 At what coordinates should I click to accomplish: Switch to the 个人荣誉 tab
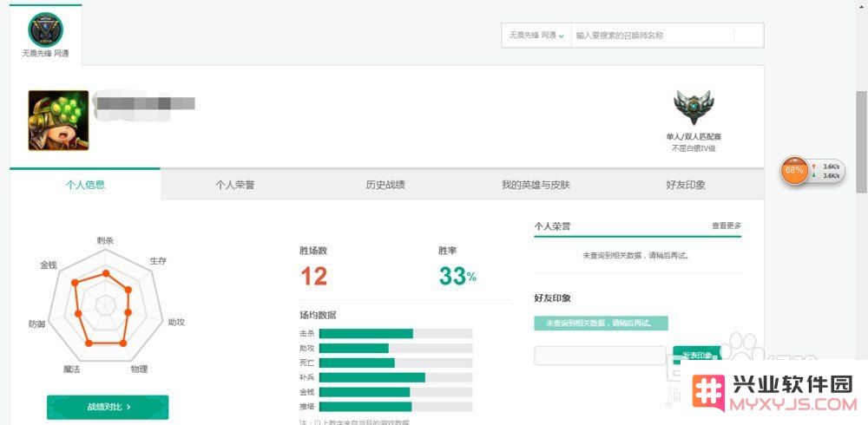tap(235, 185)
